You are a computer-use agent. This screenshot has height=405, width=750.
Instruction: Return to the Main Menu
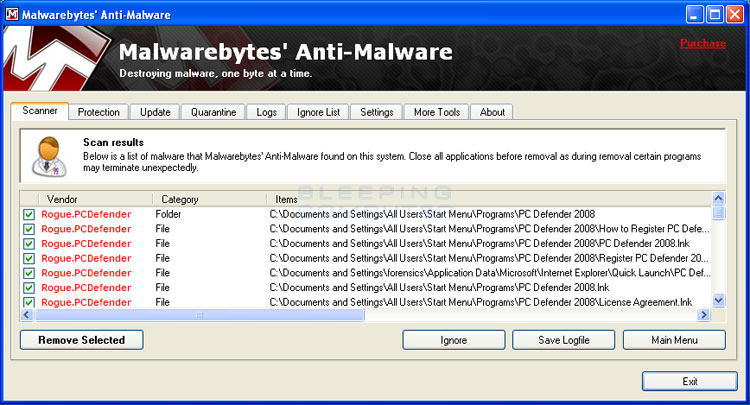point(674,340)
